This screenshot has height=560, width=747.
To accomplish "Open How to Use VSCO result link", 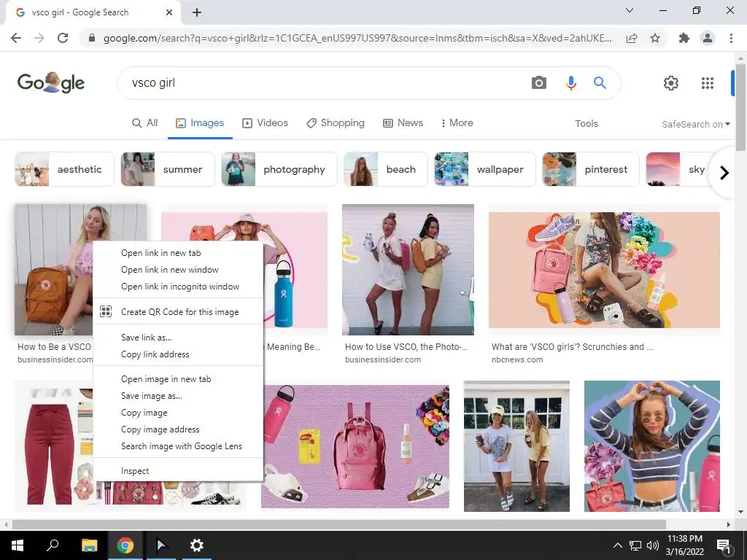I will pyautogui.click(x=406, y=346).
